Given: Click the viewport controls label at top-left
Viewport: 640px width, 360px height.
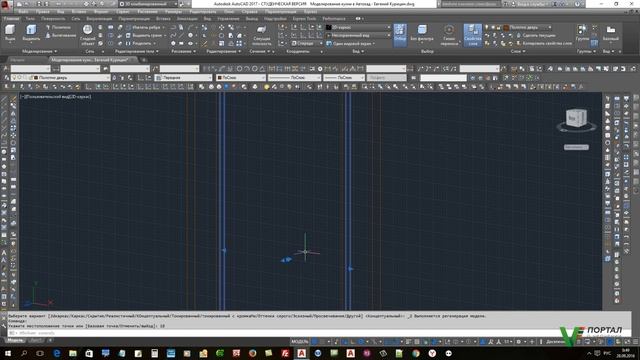Looking at the screenshot, I should [x=56, y=97].
